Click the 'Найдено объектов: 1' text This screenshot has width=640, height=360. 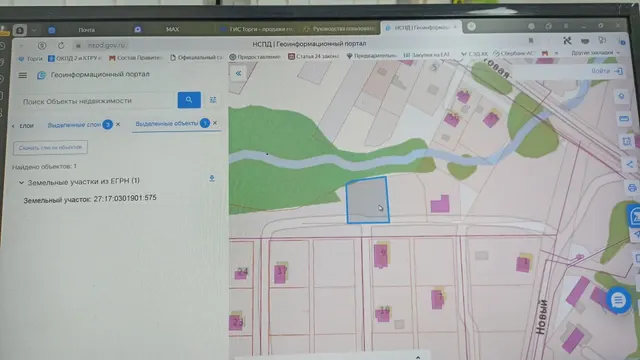(x=44, y=167)
